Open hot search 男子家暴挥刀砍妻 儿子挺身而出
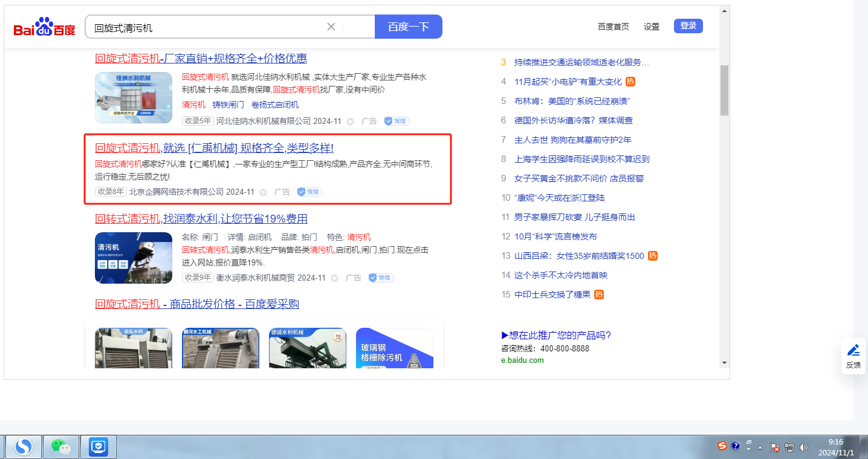 [x=575, y=217]
